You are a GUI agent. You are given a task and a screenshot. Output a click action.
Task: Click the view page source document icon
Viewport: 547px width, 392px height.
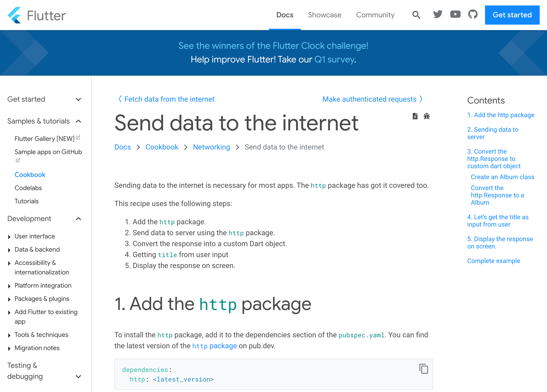pos(415,116)
